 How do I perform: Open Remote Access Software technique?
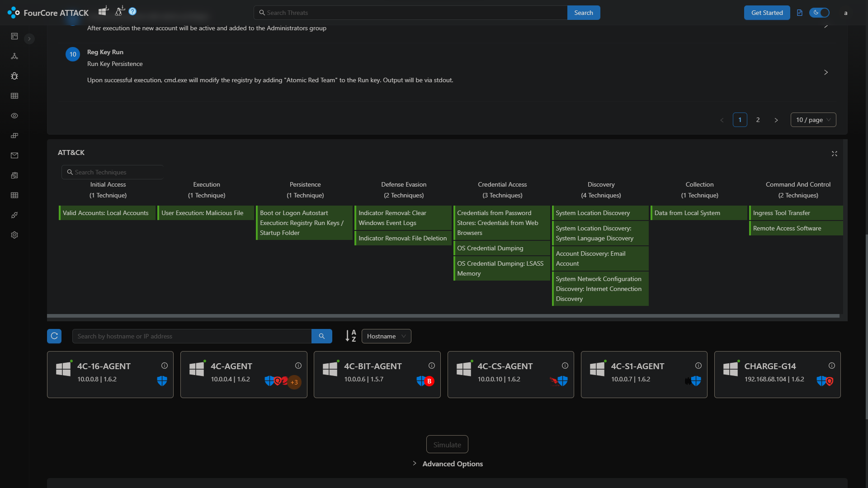click(x=796, y=228)
